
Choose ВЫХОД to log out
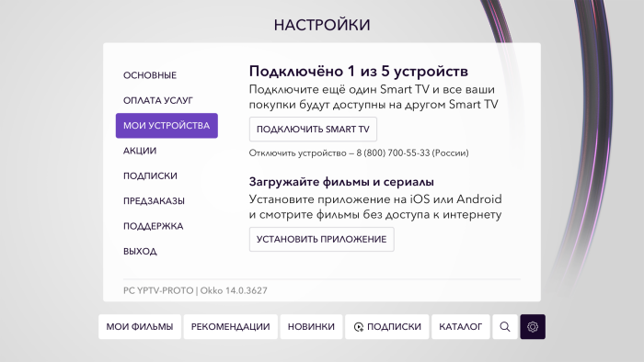140,252
